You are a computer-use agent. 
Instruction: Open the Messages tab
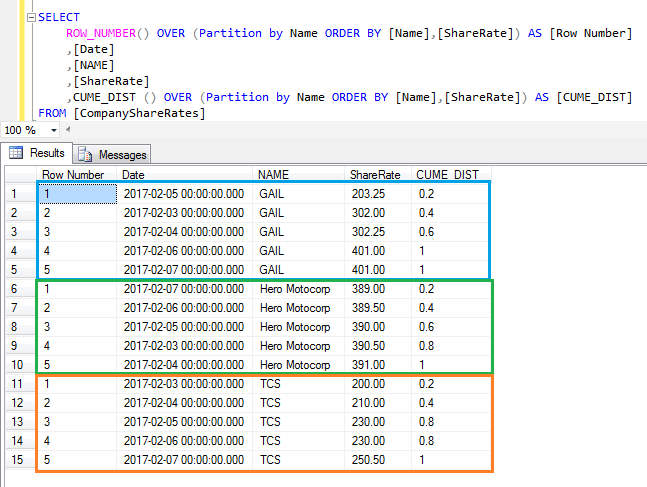coord(112,154)
